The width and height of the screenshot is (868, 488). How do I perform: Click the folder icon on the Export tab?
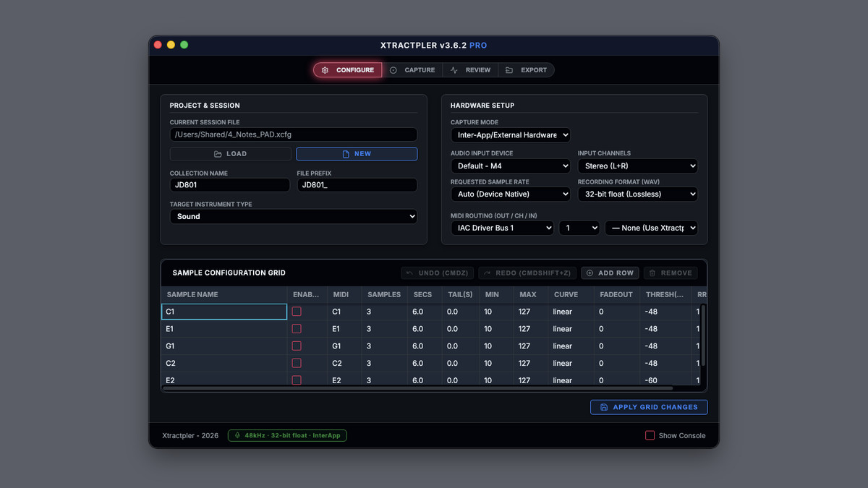(508, 69)
